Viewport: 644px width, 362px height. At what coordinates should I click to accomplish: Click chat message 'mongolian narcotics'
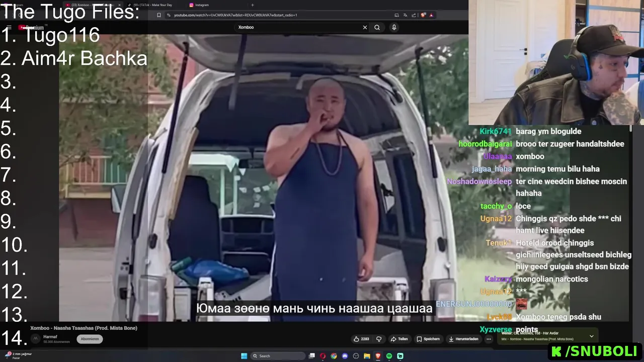[552, 279]
